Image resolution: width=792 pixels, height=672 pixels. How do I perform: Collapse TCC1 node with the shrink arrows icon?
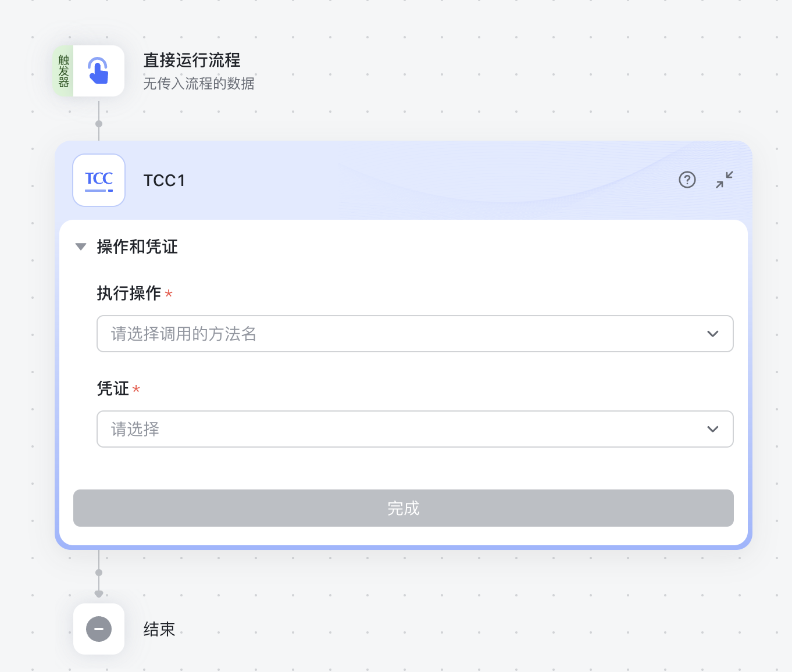point(724,180)
